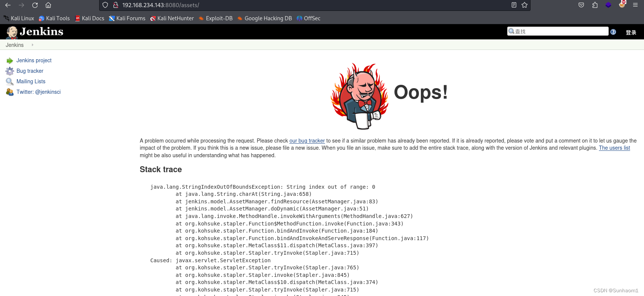Open the Kali Forums bookmark
This screenshot has height=296, width=644.
[127, 18]
